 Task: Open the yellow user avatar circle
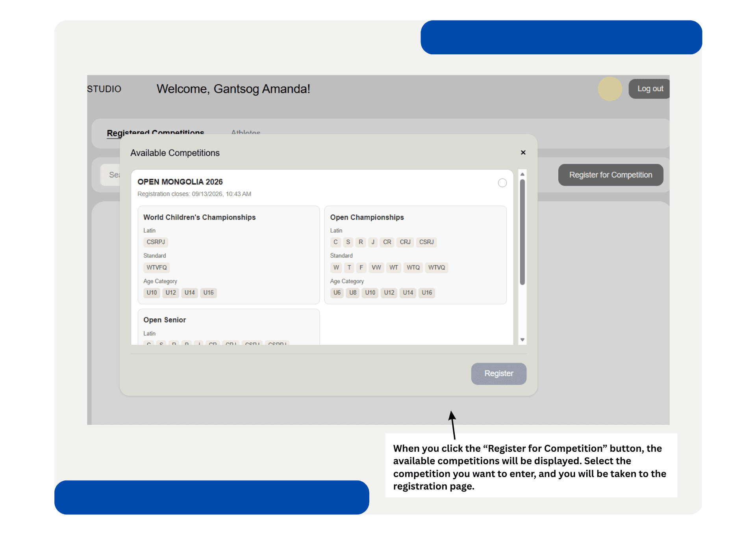click(610, 89)
